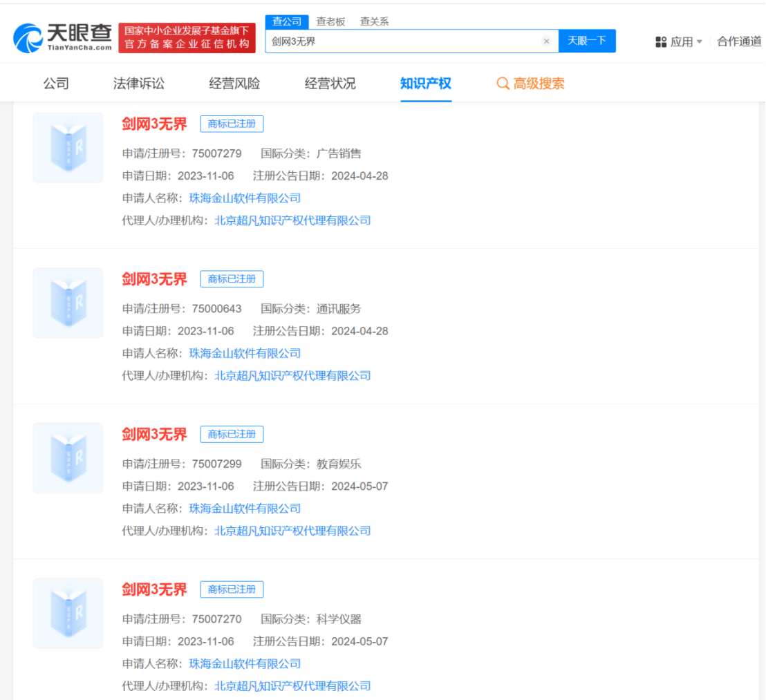
Task: Click the 国际分类：科学仪器 text
Action: [x=311, y=619]
